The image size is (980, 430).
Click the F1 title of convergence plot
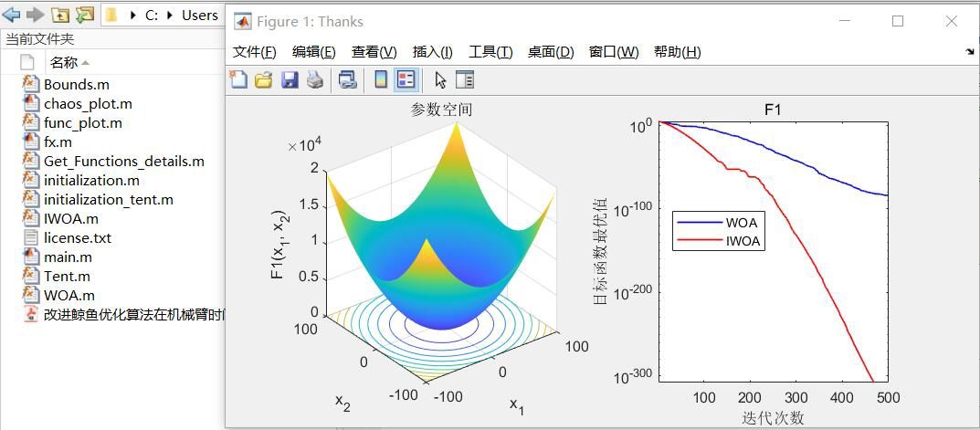pos(773,110)
